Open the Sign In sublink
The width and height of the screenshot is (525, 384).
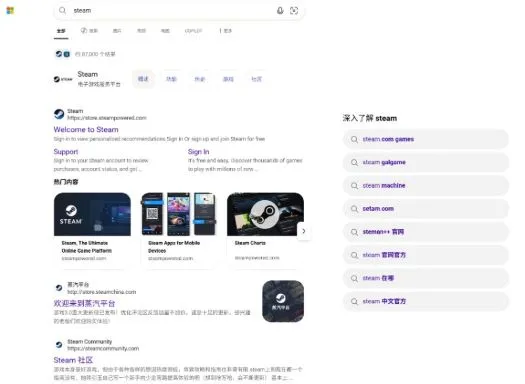click(x=199, y=152)
